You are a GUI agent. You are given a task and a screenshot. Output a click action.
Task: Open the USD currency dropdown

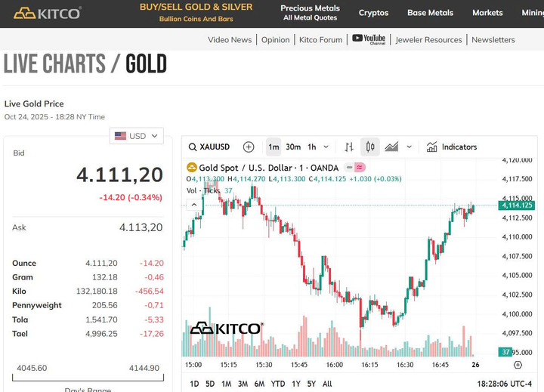coord(137,136)
